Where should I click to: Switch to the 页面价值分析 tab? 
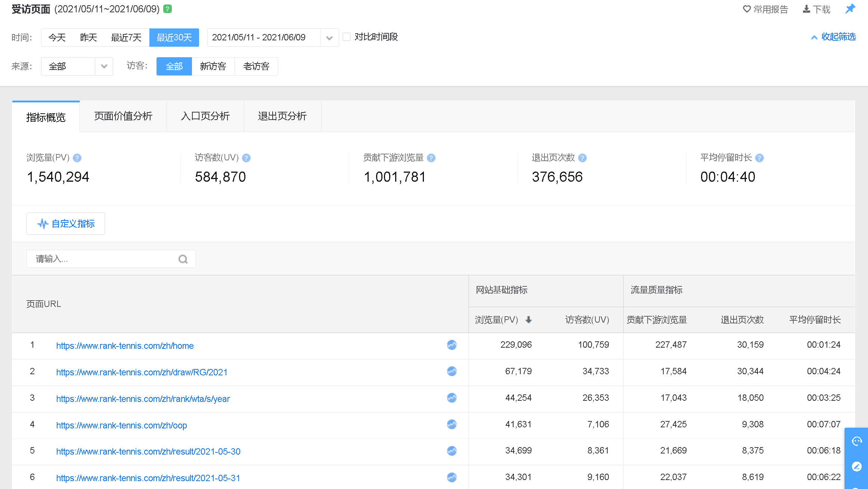pyautogui.click(x=123, y=116)
